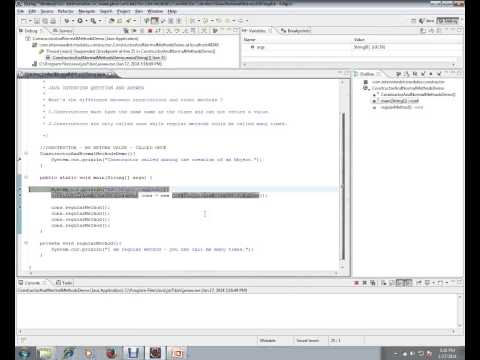
Task: Open the Source menu
Action: coord(47,11)
